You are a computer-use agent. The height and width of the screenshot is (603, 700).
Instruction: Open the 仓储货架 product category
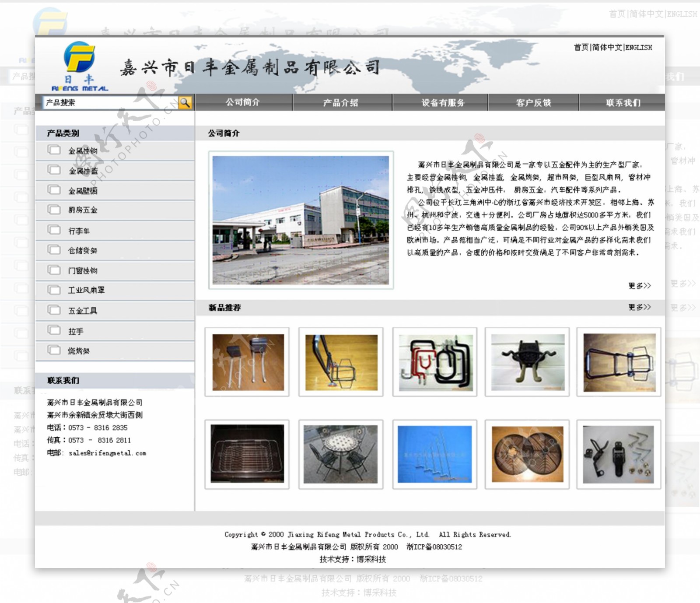point(83,251)
